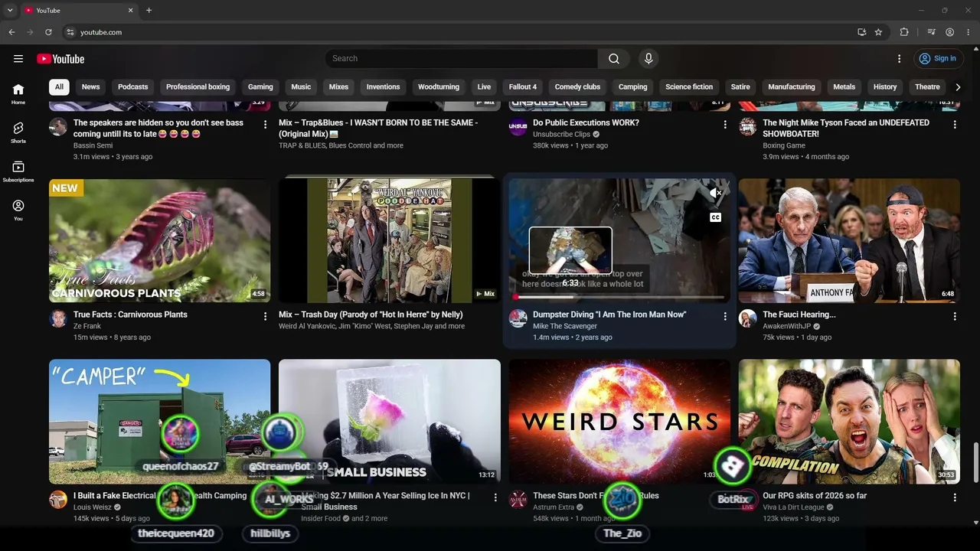The width and height of the screenshot is (980, 551).
Task: Open Mike The Scavenger channel avatar
Action: (518, 318)
